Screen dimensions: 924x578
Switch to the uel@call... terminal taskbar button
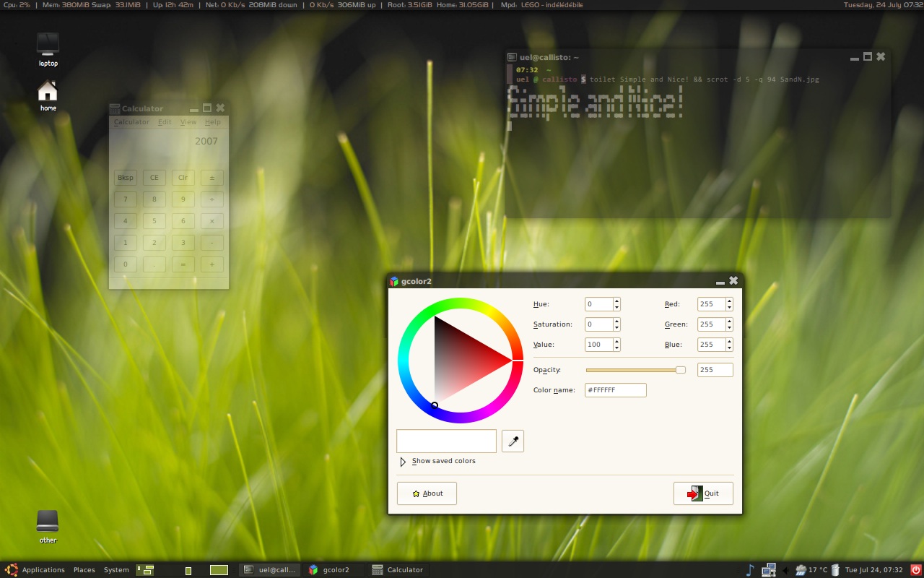(270, 570)
